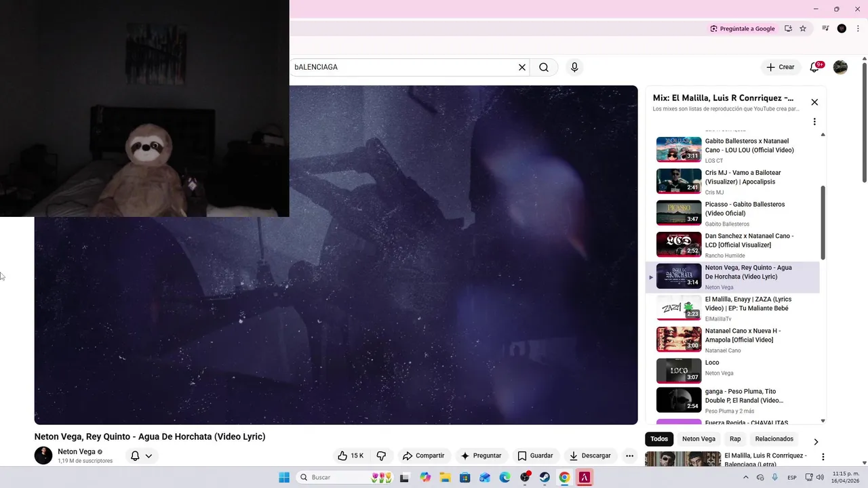Viewport: 868px width, 488px height.
Task: Open Chrome profile avatar
Action: pyautogui.click(x=842, y=28)
